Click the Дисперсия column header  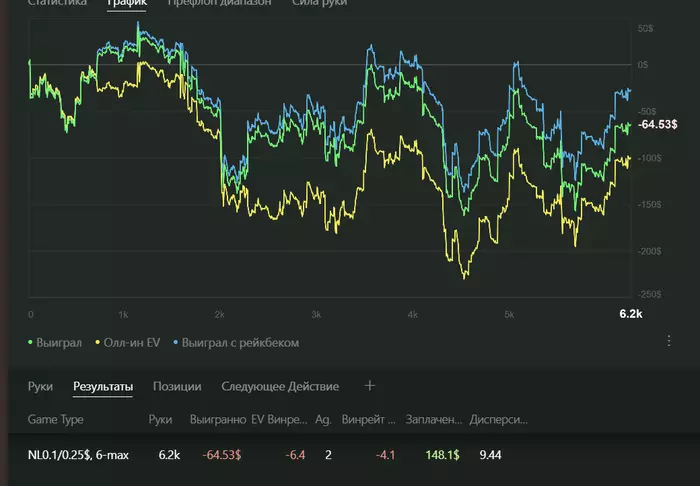click(499, 421)
